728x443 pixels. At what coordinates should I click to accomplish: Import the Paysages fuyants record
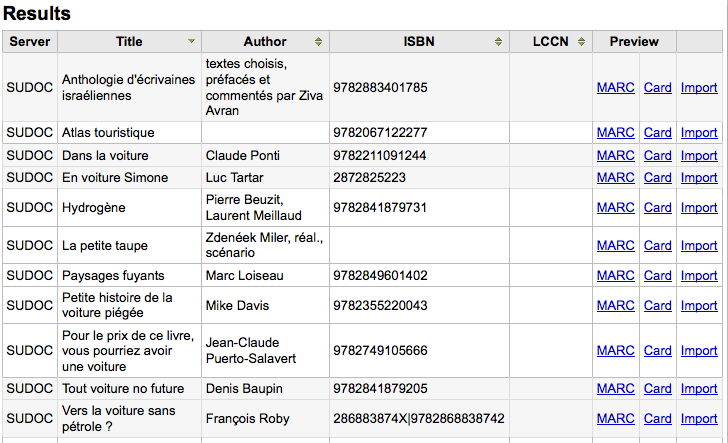(699, 276)
